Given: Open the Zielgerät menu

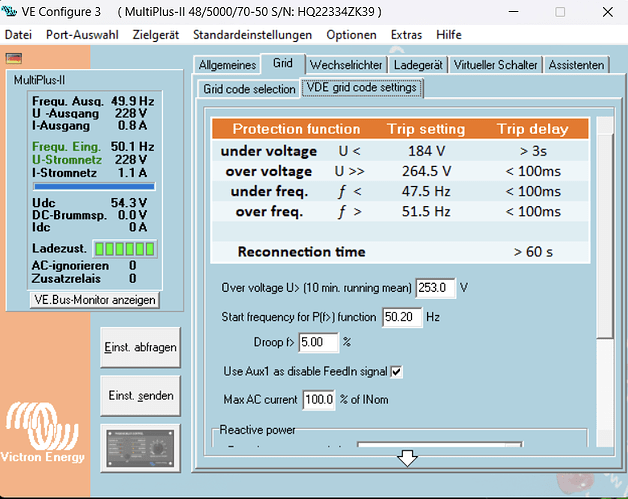Looking at the screenshot, I should pyautogui.click(x=156, y=35).
